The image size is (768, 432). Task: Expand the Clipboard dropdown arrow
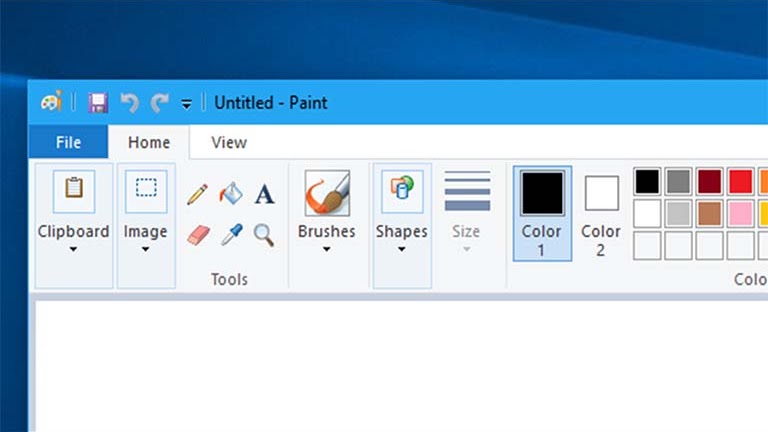coord(73,249)
